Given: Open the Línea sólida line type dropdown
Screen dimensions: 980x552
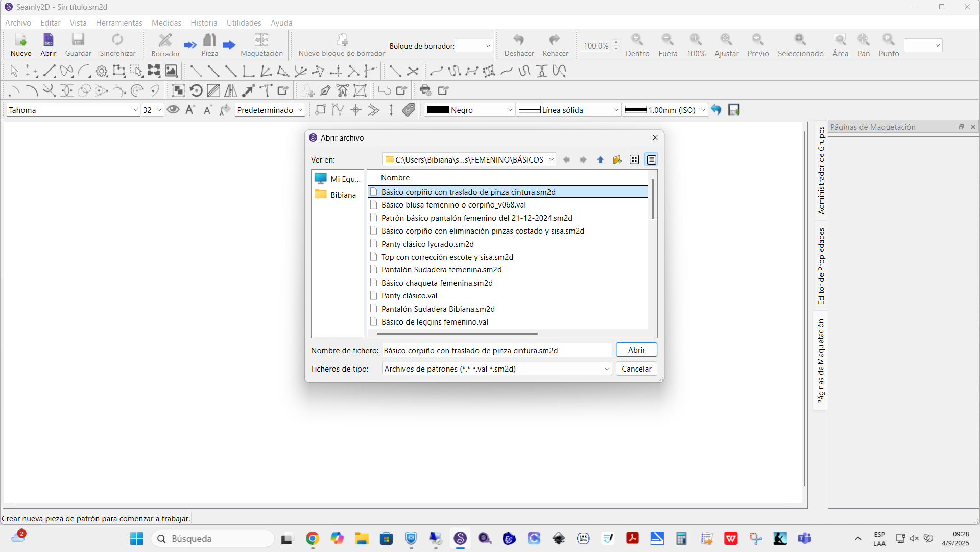Looking at the screenshot, I should point(616,110).
